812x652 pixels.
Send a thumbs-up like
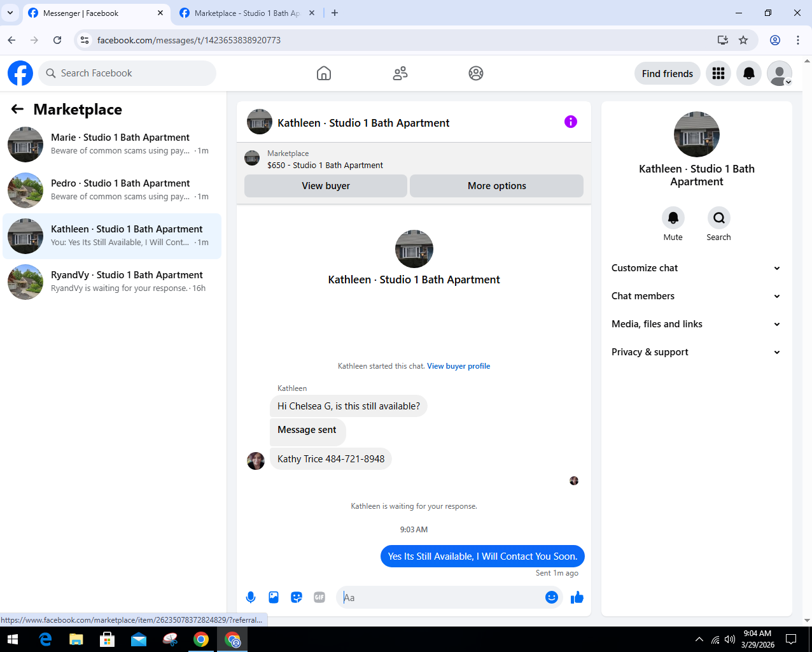click(577, 597)
